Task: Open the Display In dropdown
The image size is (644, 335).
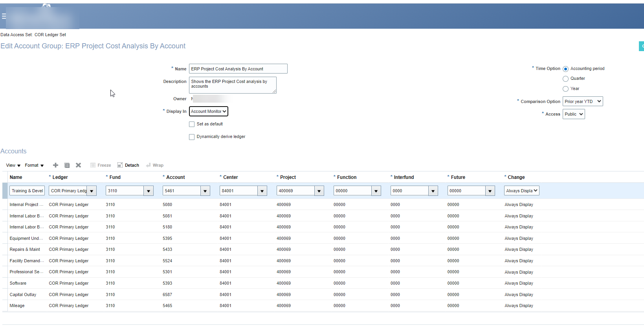Action: click(x=209, y=111)
